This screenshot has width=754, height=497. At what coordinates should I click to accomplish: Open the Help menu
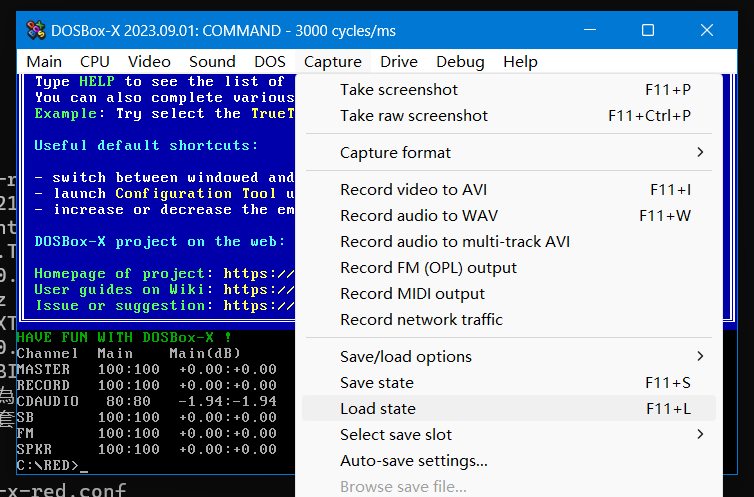click(520, 62)
